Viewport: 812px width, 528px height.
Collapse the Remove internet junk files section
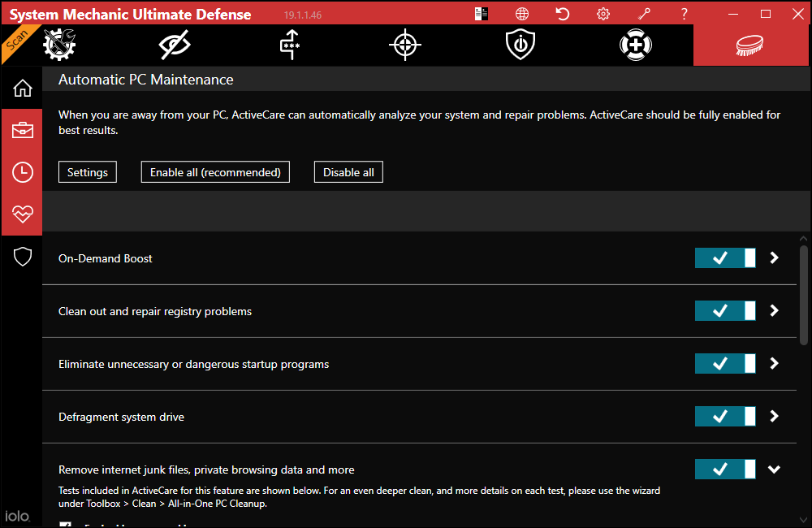(774, 470)
